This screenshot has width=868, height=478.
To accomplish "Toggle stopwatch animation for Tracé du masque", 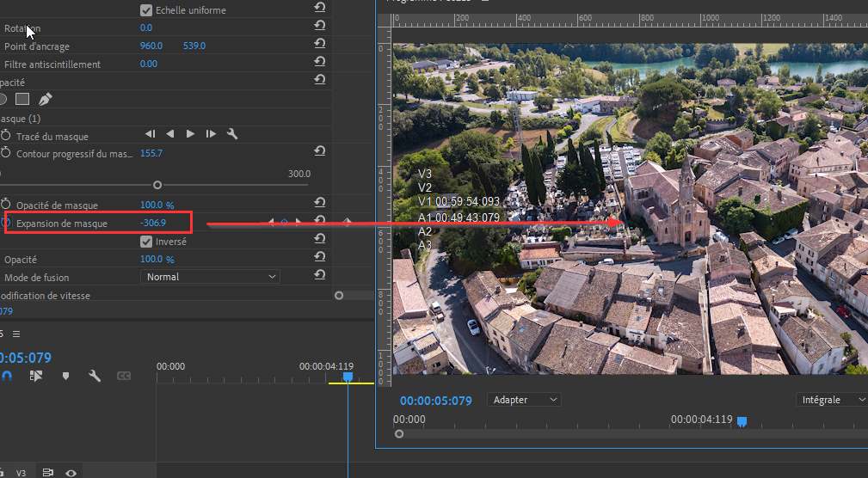I will [6, 136].
